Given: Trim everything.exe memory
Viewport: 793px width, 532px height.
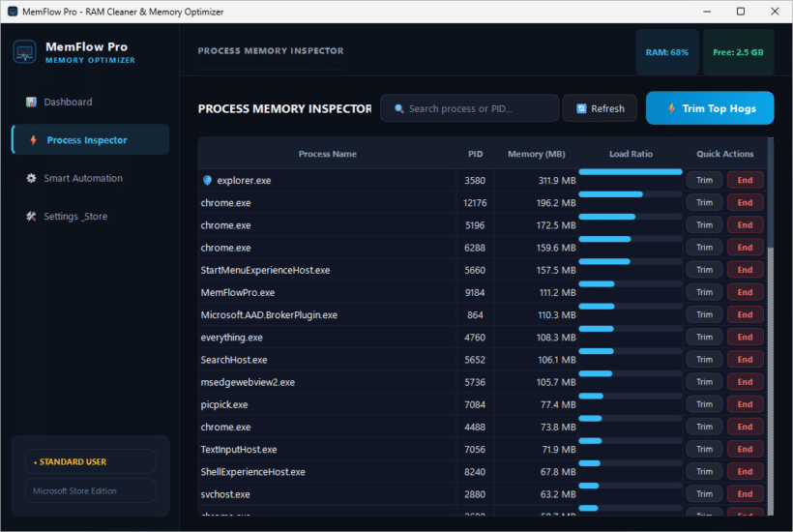Looking at the screenshot, I should [x=704, y=338].
